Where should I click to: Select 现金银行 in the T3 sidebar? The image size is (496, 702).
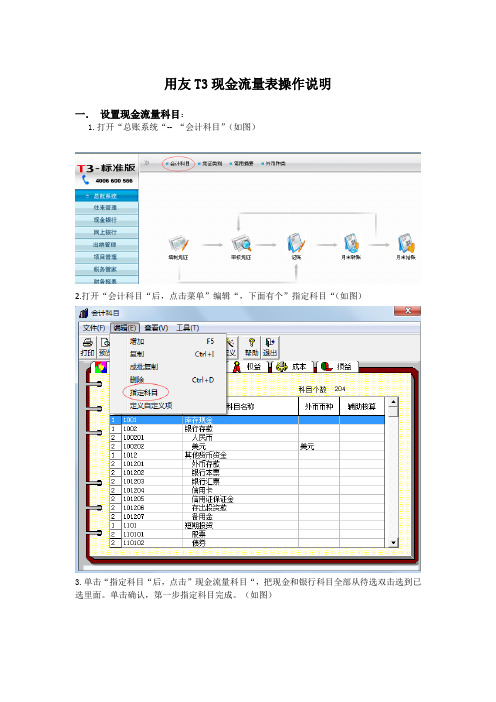[107, 220]
